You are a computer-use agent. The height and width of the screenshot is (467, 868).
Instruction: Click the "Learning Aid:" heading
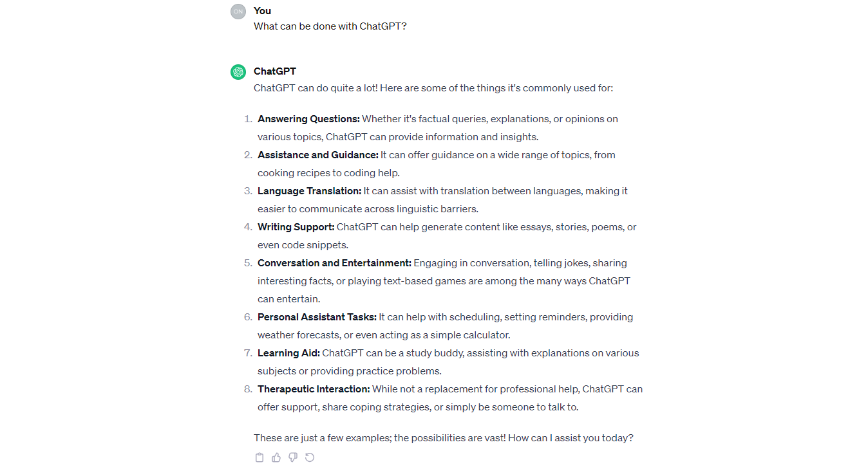[288, 353]
